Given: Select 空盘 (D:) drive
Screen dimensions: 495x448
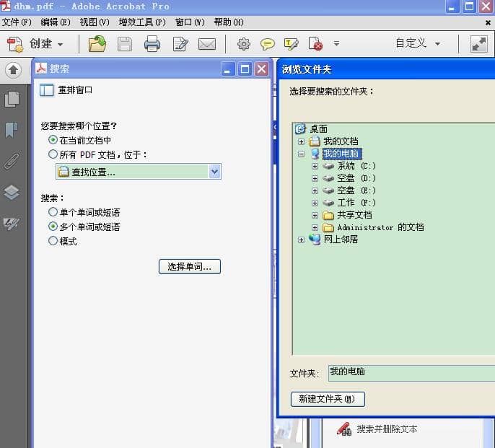Looking at the screenshot, I should tap(356, 178).
